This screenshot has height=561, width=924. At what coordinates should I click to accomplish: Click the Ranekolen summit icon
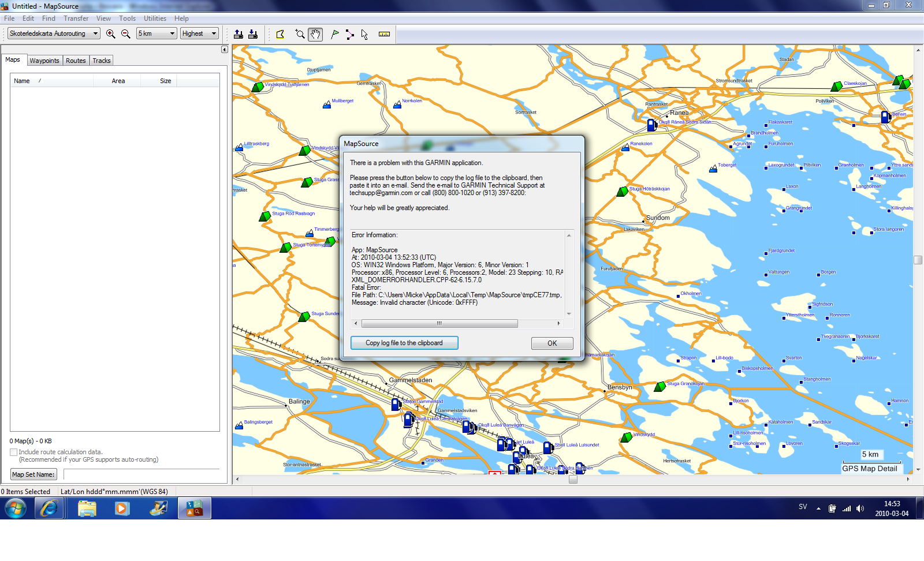pyautogui.click(x=625, y=147)
